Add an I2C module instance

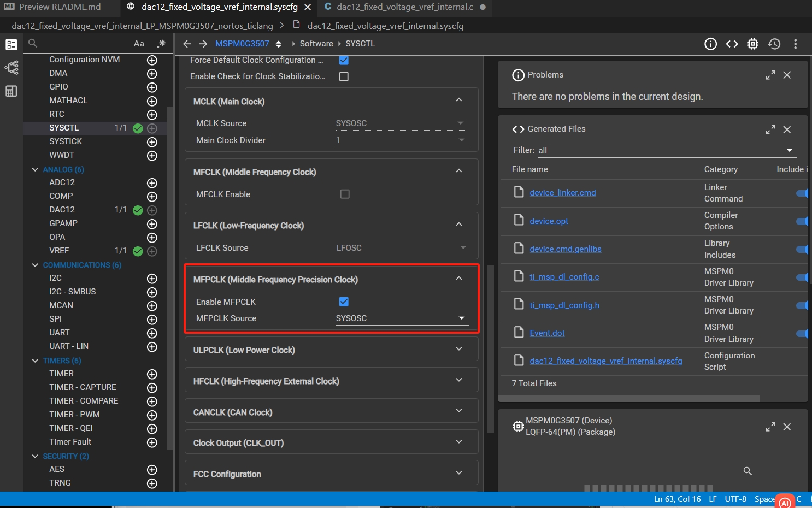(x=152, y=279)
